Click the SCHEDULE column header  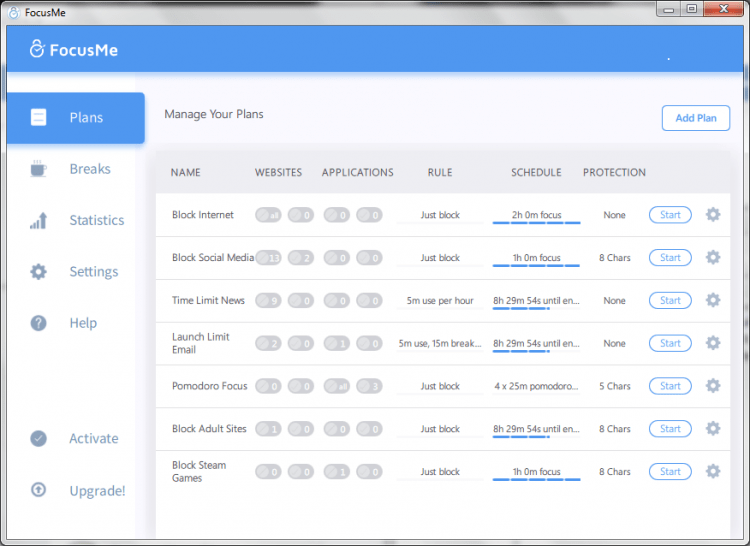[x=536, y=173]
